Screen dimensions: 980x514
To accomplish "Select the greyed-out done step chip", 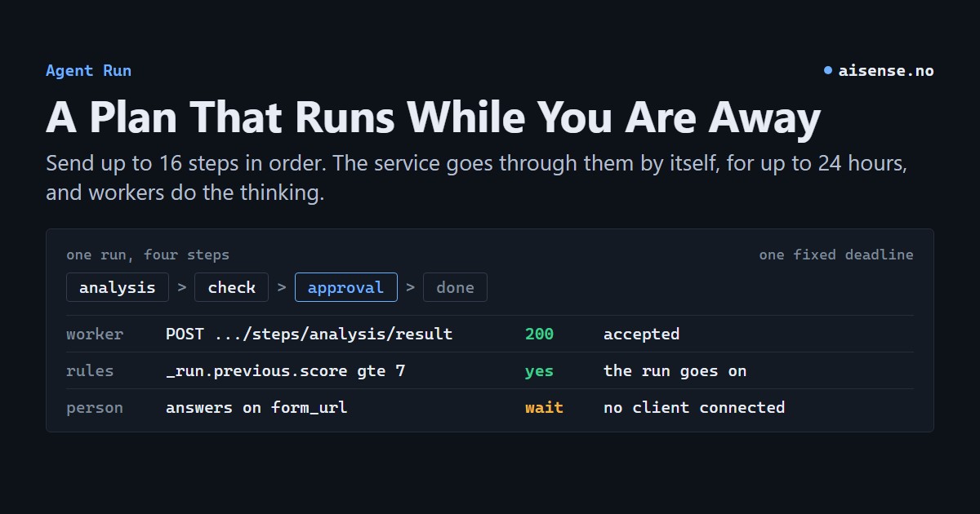I will 455,287.
